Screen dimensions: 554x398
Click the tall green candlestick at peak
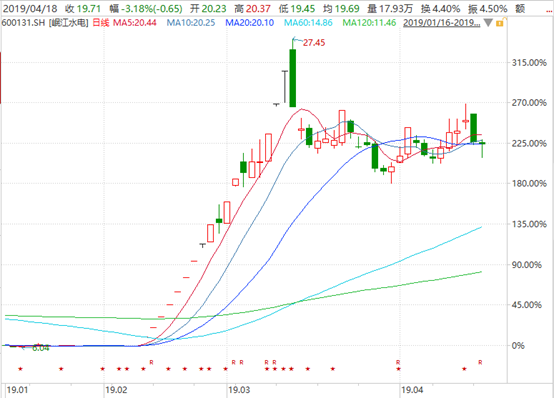pos(293,78)
